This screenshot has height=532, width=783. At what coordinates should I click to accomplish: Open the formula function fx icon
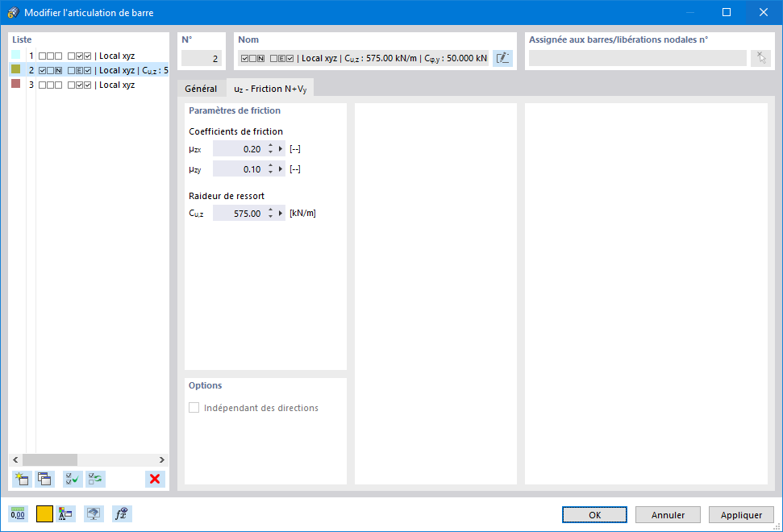click(x=122, y=513)
